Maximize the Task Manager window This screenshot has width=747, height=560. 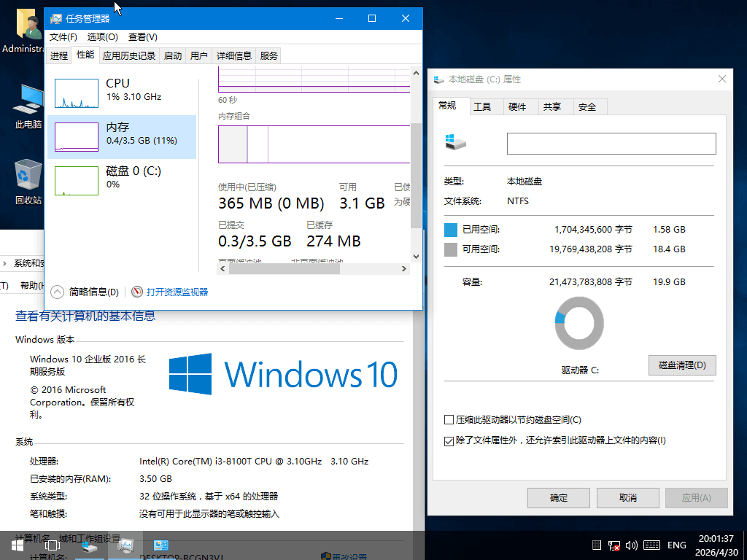point(372,18)
